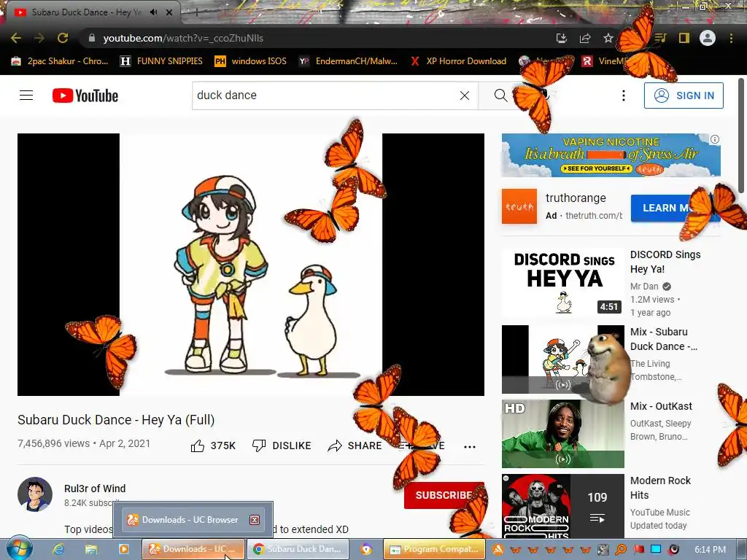Switch to Downloads - UC taskbar button
This screenshot has width=747, height=560.
pos(193,549)
